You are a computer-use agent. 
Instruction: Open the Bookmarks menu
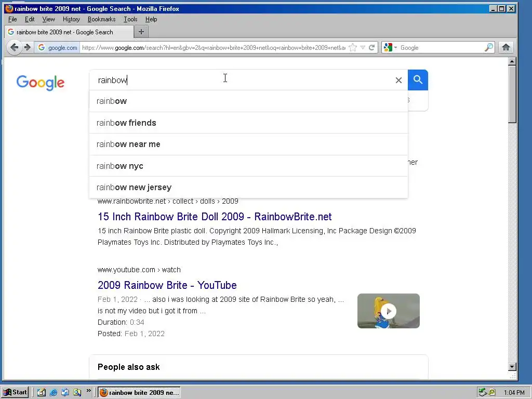click(x=101, y=19)
